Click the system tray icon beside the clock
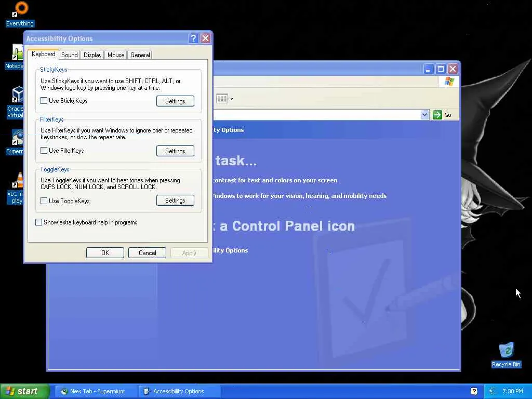The image size is (532, 399). [491, 391]
